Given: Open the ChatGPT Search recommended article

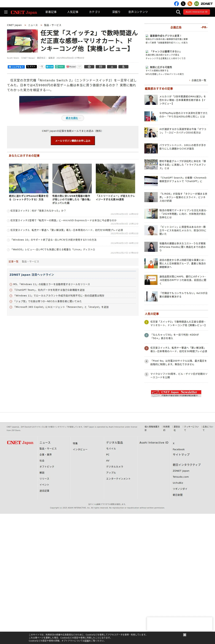Looking at the screenshot, I should tap(183, 180).
